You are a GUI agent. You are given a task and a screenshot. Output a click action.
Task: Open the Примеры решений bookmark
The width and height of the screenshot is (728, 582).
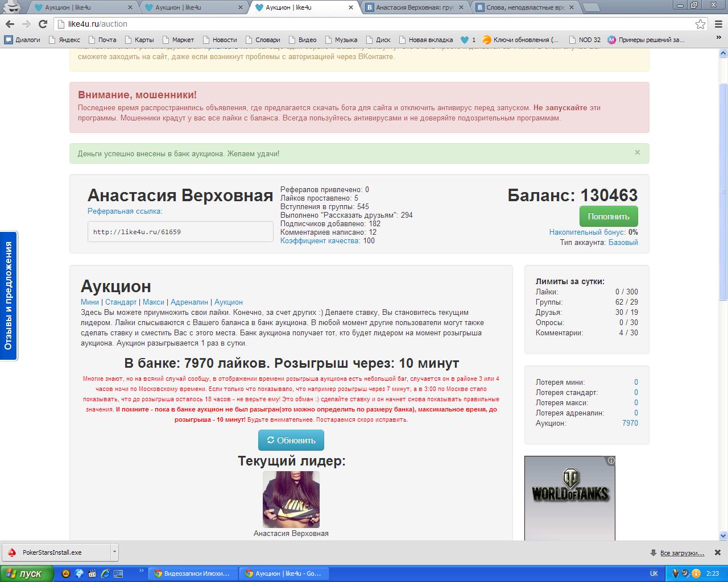(x=646, y=40)
